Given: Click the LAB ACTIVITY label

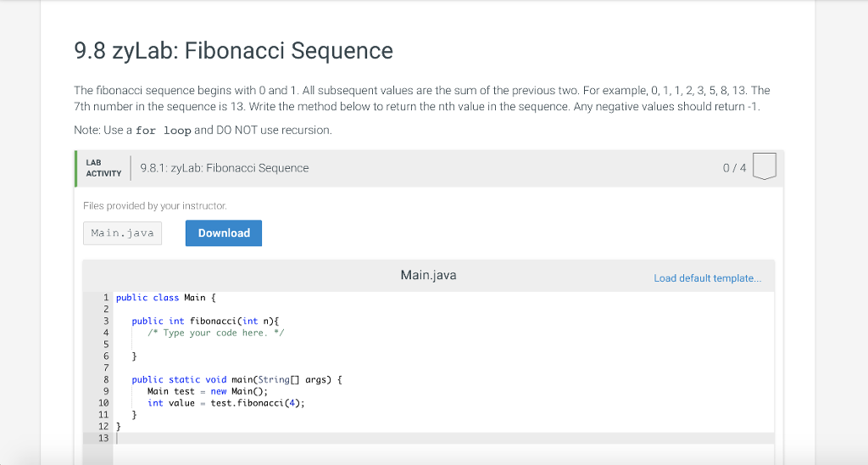Looking at the screenshot, I should (103, 168).
